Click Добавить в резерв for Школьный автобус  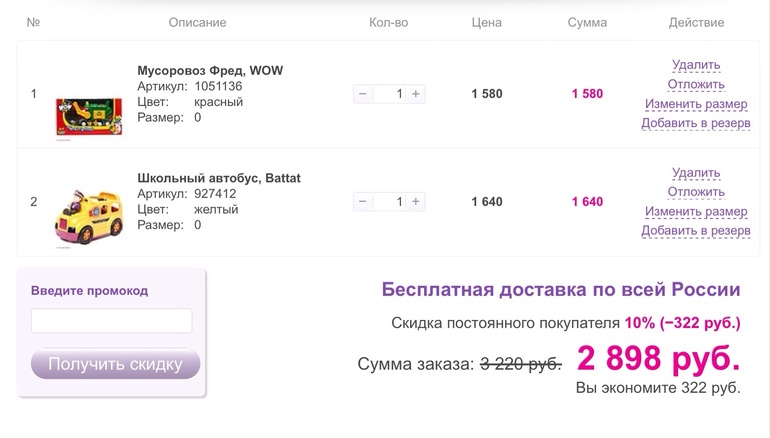pos(696,231)
